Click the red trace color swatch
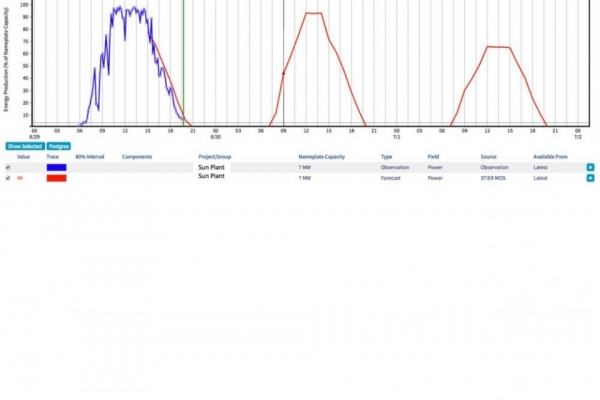The width and height of the screenshot is (600, 400). pos(56,177)
